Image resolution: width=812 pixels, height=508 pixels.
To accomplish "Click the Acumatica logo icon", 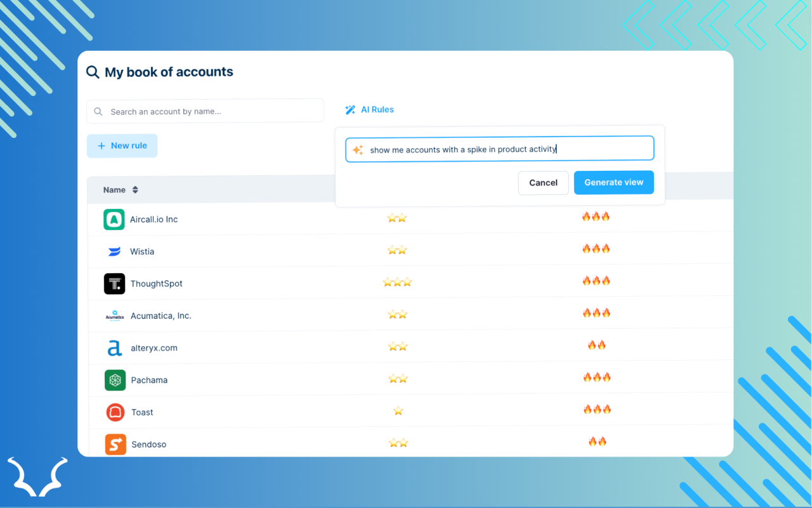I will [x=114, y=316].
